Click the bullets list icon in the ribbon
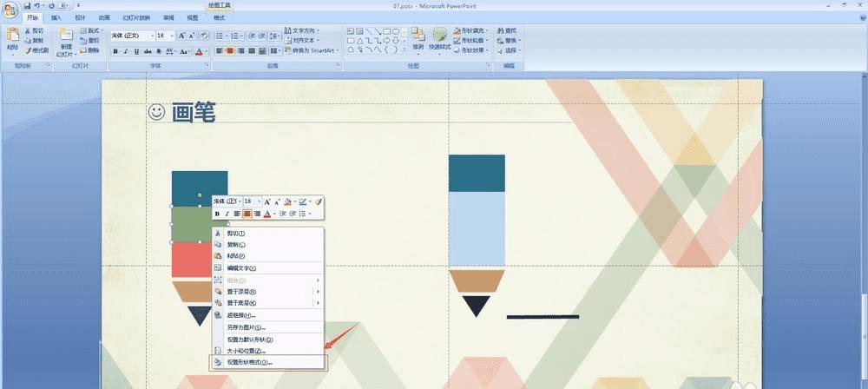The width and height of the screenshot is (868, 389). (220, 36)
